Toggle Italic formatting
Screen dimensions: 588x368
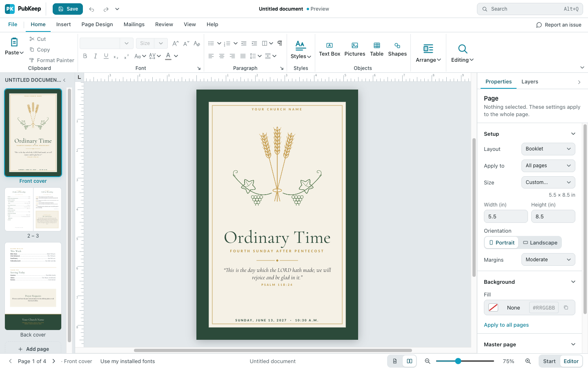point(96,56)
